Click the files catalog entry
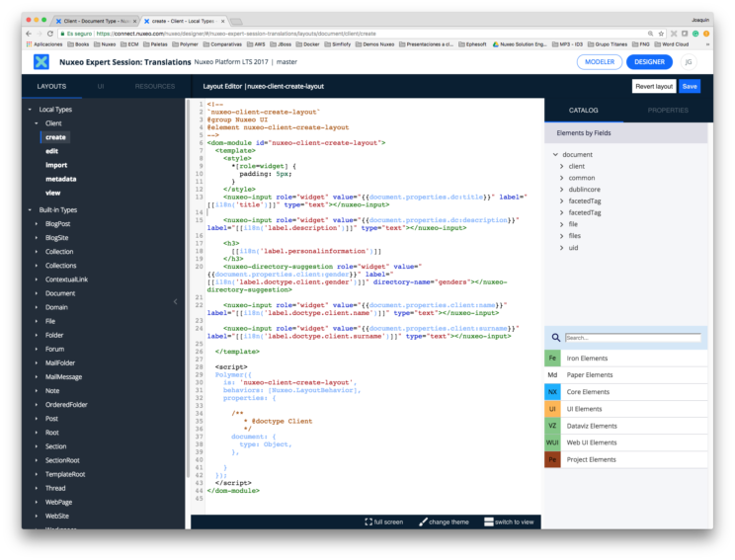The height and width of the screenshot is (560, 735). 575,236
